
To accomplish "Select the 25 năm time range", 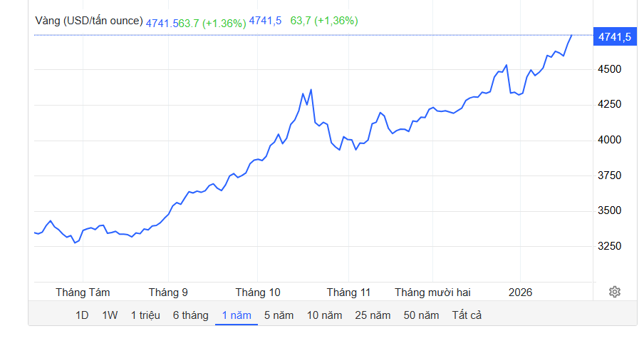I will tap(373, 315).
